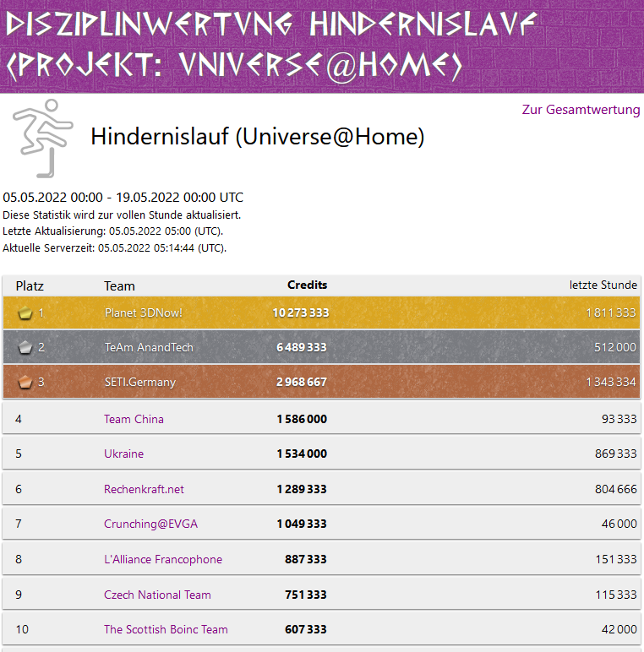Click rank number 10 in Scottish Boinc row
Image resolution: width=644 pixels, height=652 pixels.
[22, 629]
